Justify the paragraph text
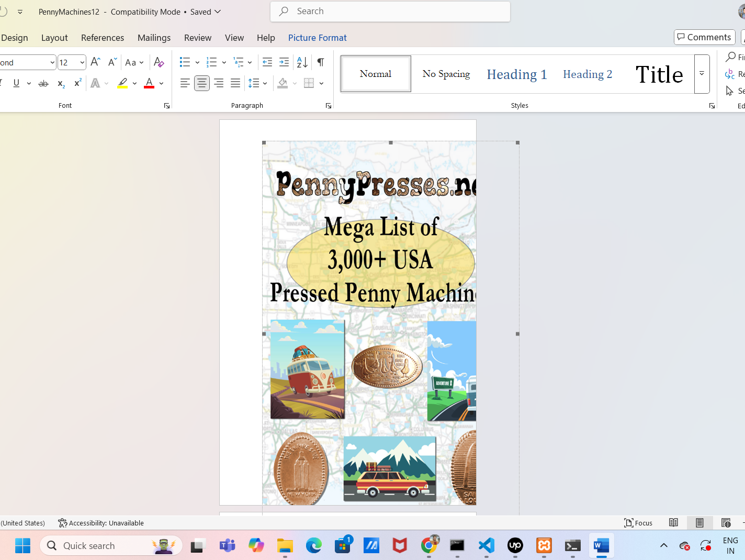The height and width of the screenshot is (560, 745). 235,83
